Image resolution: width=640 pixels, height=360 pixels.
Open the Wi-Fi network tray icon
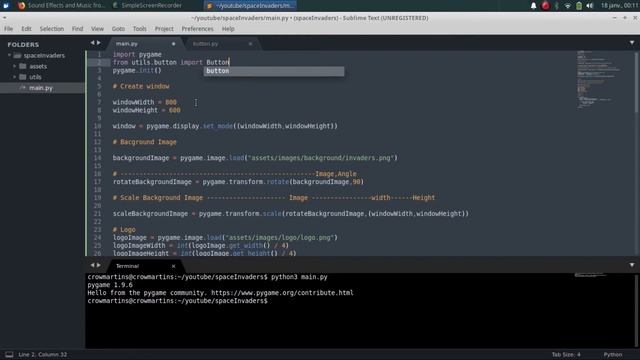pos(567,6)
